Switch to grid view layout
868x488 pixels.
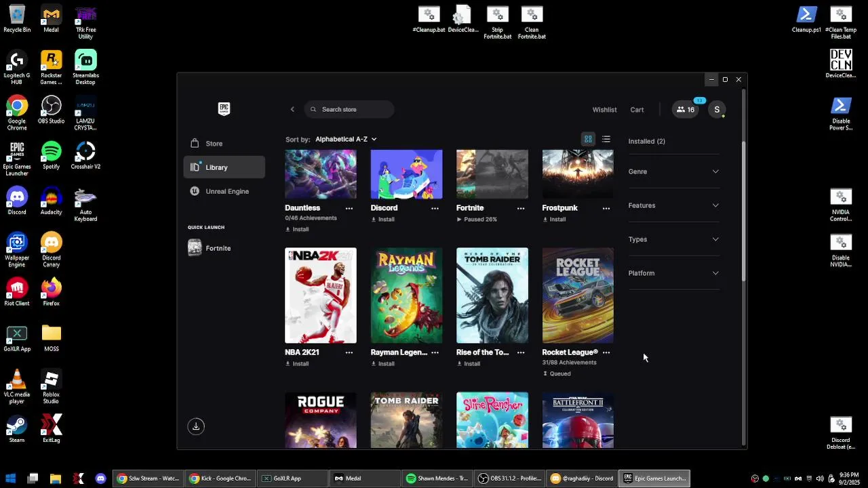coord(588,139)
